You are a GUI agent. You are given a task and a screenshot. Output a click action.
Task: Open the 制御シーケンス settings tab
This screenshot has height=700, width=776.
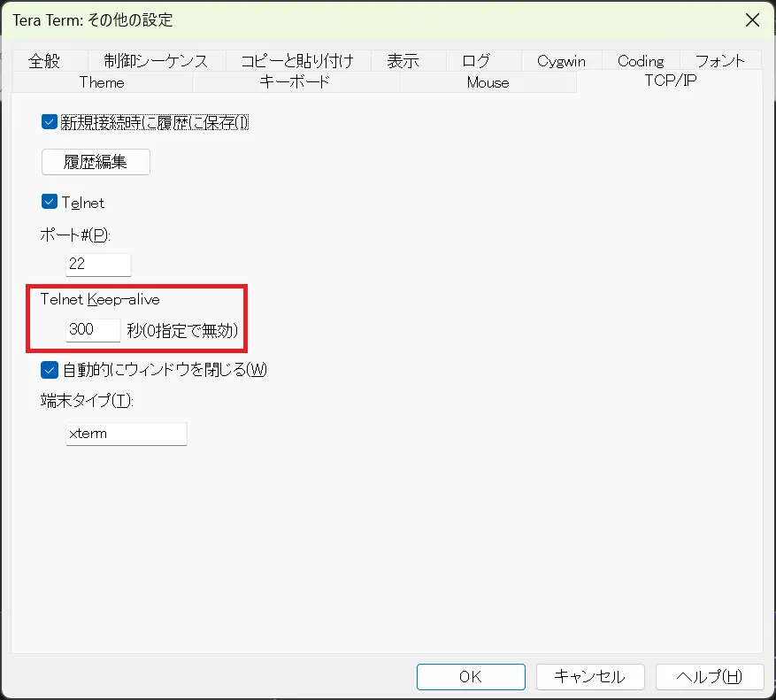(x=158, y=61)
